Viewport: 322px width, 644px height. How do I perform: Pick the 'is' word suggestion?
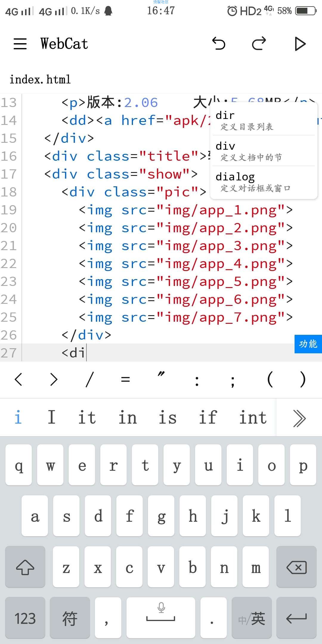coord(168,417)
